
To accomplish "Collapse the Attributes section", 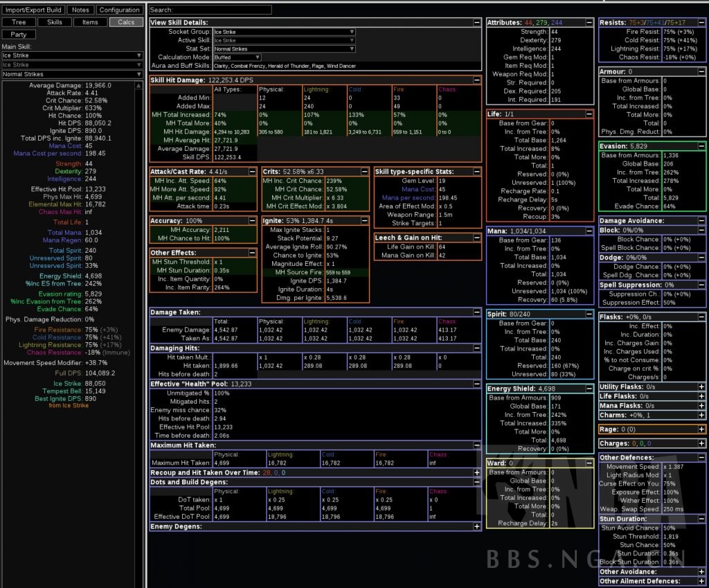I will pos(589,23).
